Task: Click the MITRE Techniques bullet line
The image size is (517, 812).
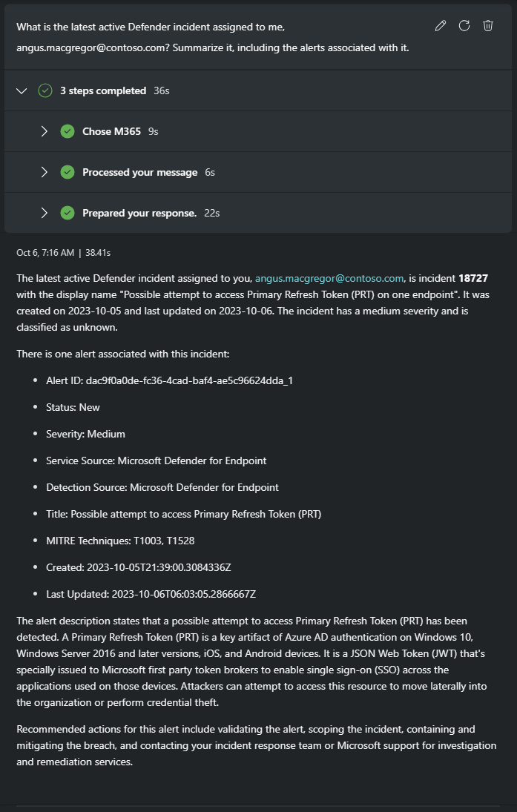Action: pos(120,541)
